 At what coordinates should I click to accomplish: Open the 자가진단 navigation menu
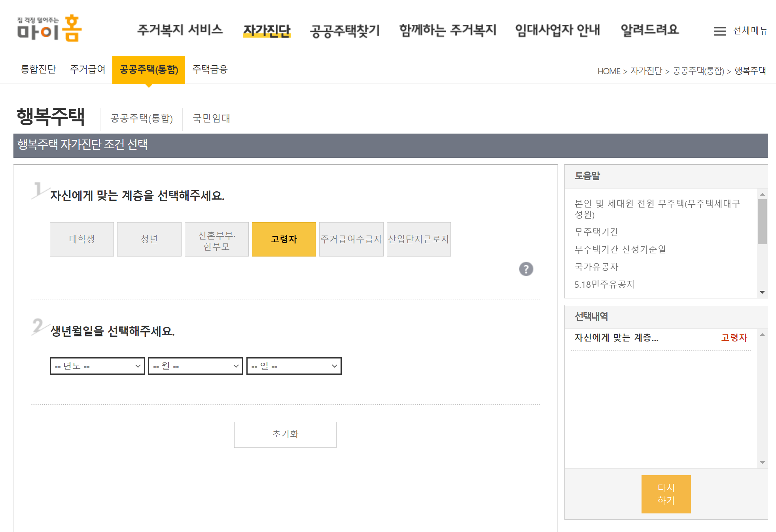tap(267, 30)
